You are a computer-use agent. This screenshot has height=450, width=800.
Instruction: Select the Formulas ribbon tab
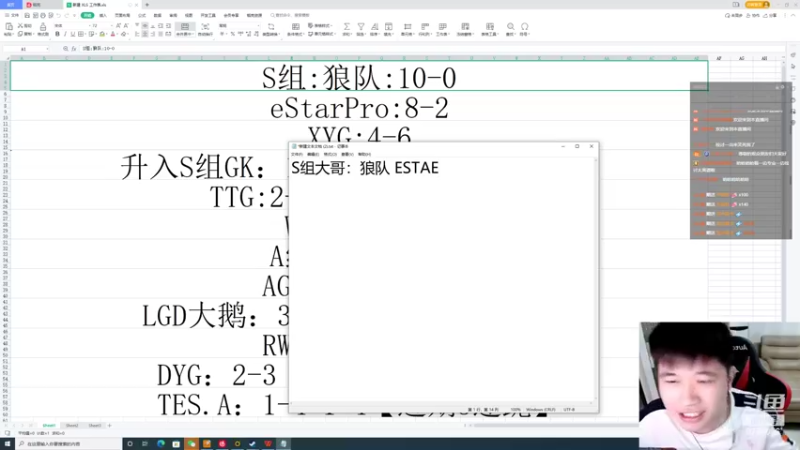(x=142, y=15)
